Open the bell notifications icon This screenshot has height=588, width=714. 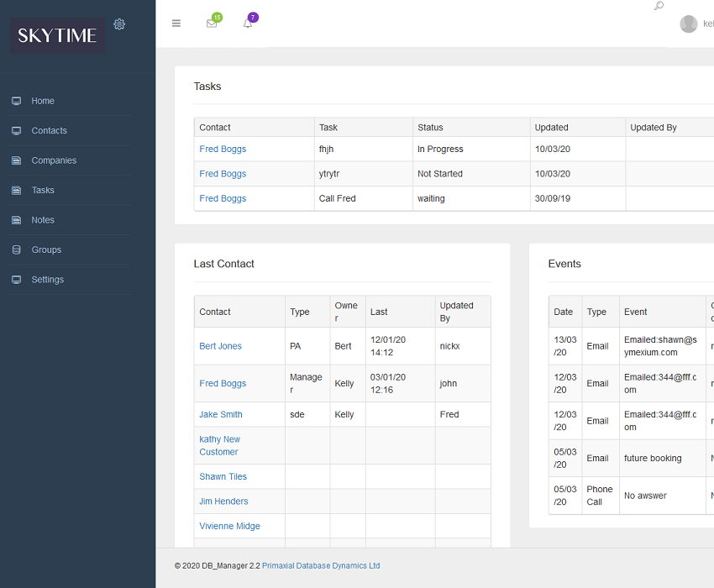point(248,24)
